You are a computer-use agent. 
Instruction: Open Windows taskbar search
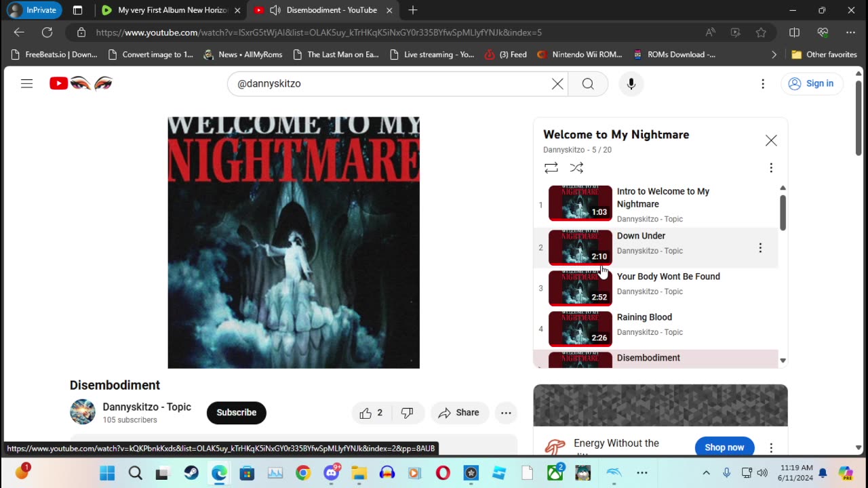[x=136, y=472]
